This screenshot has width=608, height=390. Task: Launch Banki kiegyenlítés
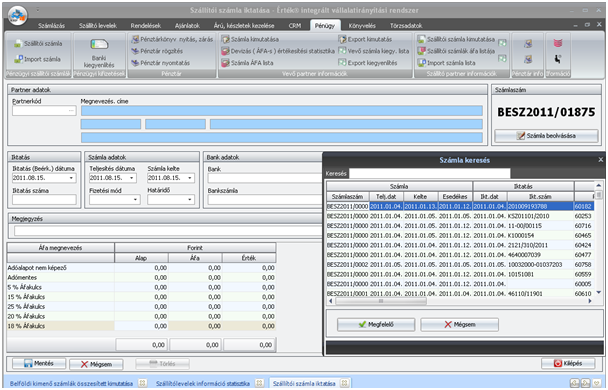tap(99, 53)
